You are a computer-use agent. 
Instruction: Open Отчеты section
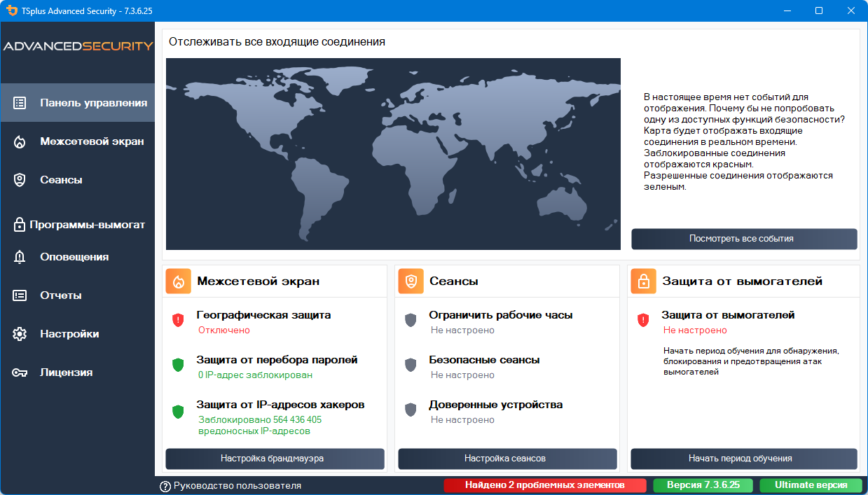coord(77,295)
